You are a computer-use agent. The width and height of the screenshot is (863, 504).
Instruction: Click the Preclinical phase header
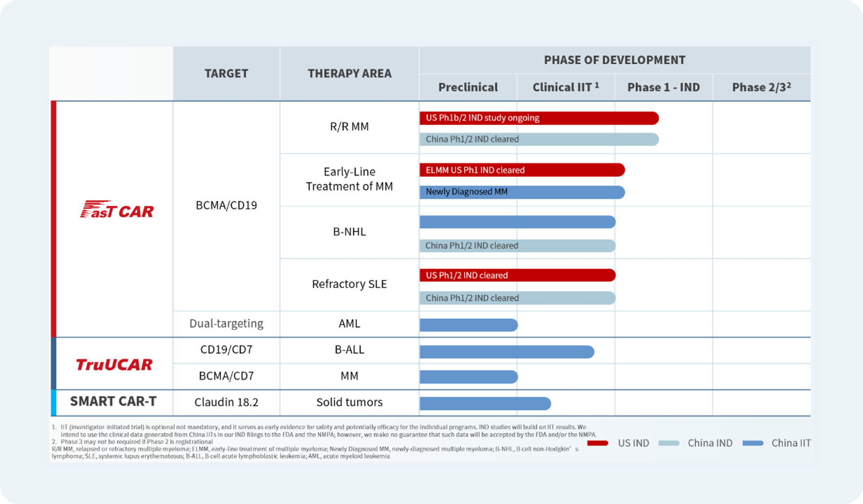tap(468, 87)
